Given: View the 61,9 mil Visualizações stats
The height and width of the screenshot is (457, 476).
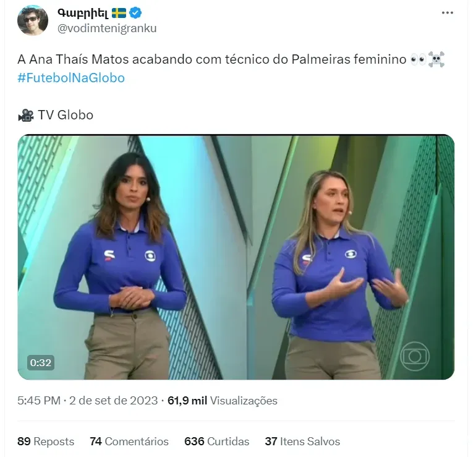Looking at the screenshot, I should pyautogui.click(x=222, y=401).
